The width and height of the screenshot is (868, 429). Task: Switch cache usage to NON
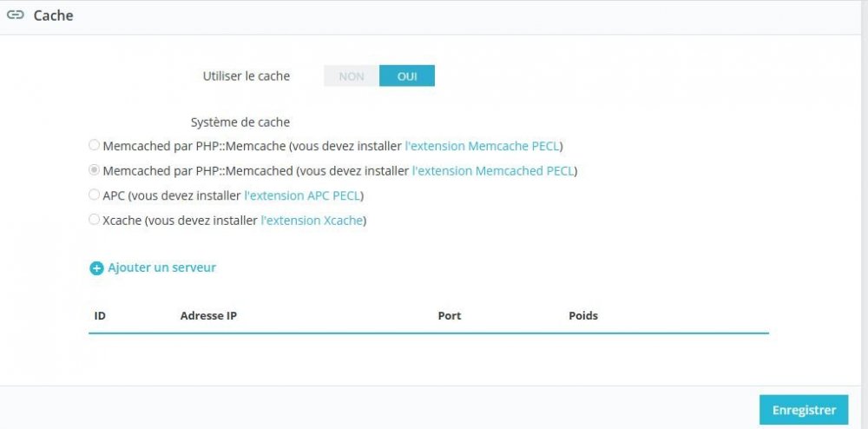point(352,76)
